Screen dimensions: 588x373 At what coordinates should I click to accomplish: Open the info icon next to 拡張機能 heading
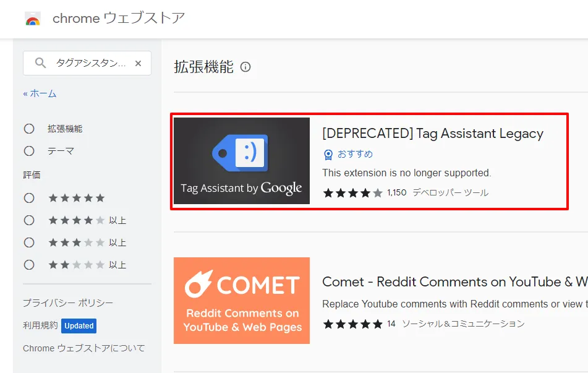(x=245, y=67)
